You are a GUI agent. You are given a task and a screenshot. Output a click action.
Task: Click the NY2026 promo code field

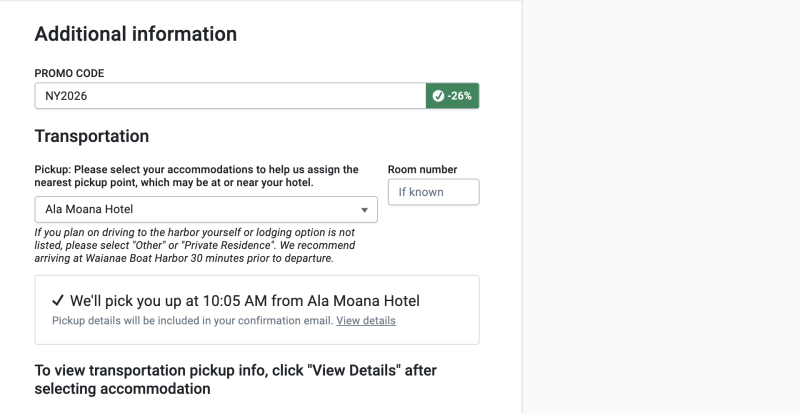point(230,96)
